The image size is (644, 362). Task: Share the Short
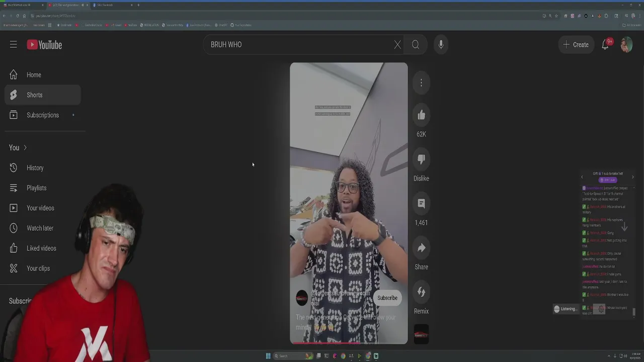click(x=421, y=248)
